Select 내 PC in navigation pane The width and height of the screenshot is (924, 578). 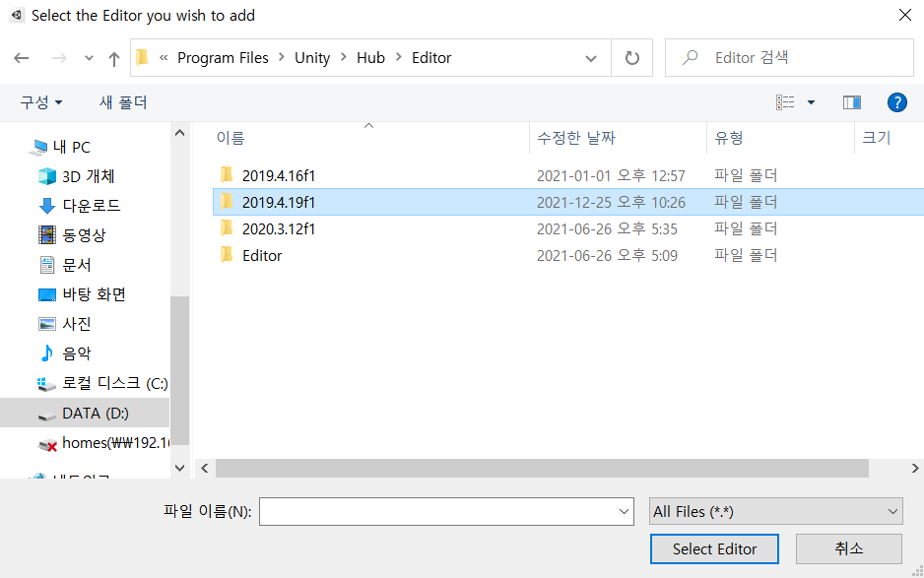(71, 148)
